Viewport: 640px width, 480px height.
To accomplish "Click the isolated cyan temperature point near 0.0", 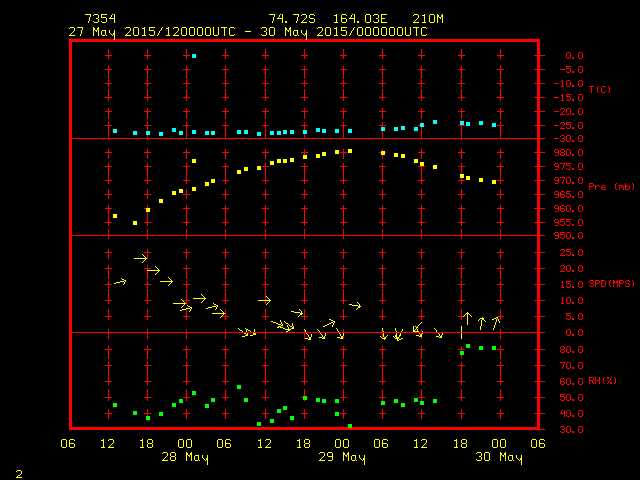I will coord(194,56).
